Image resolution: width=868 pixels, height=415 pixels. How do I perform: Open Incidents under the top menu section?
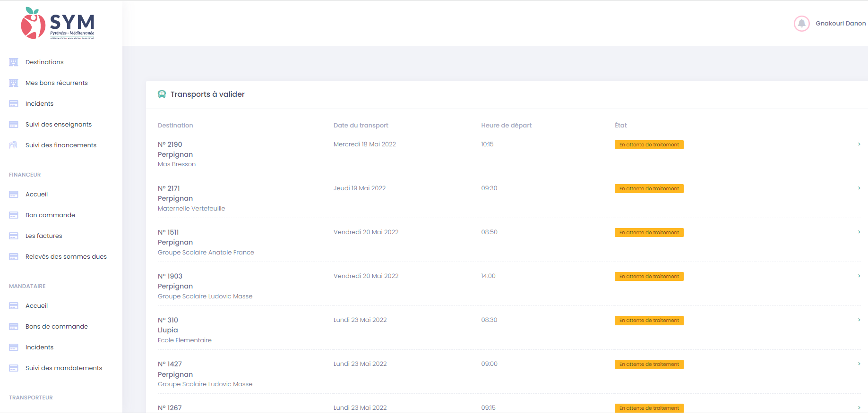coord(39,104)
